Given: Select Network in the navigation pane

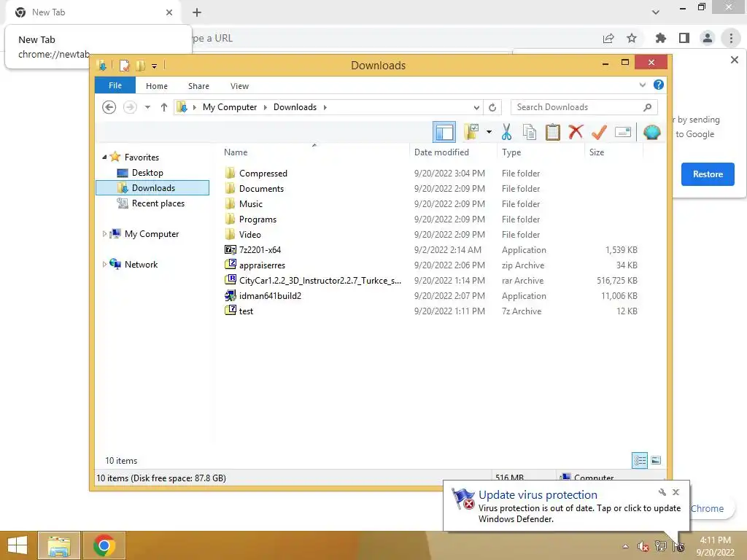Looking at the screenshot, I should [x=141, y=264].
